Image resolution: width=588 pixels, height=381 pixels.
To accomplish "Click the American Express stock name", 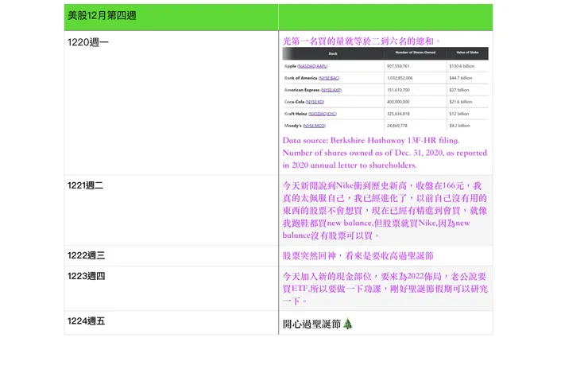I will coord(302,90).
